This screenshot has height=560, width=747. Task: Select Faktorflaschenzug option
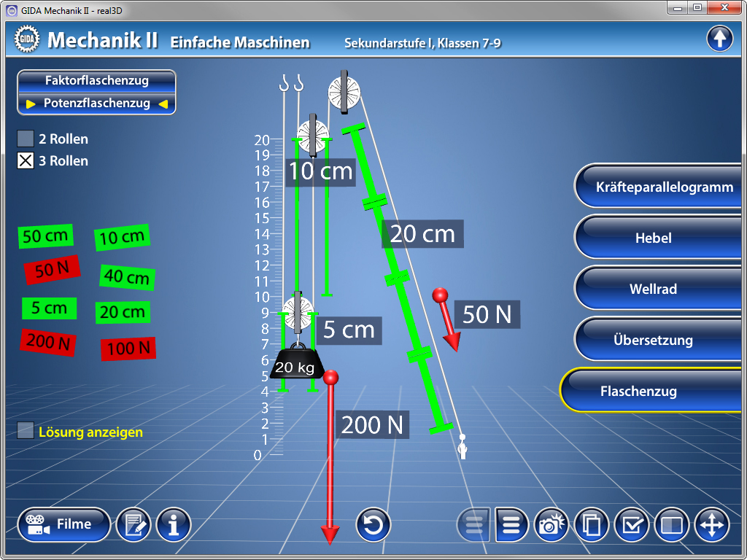pos(96,81)
